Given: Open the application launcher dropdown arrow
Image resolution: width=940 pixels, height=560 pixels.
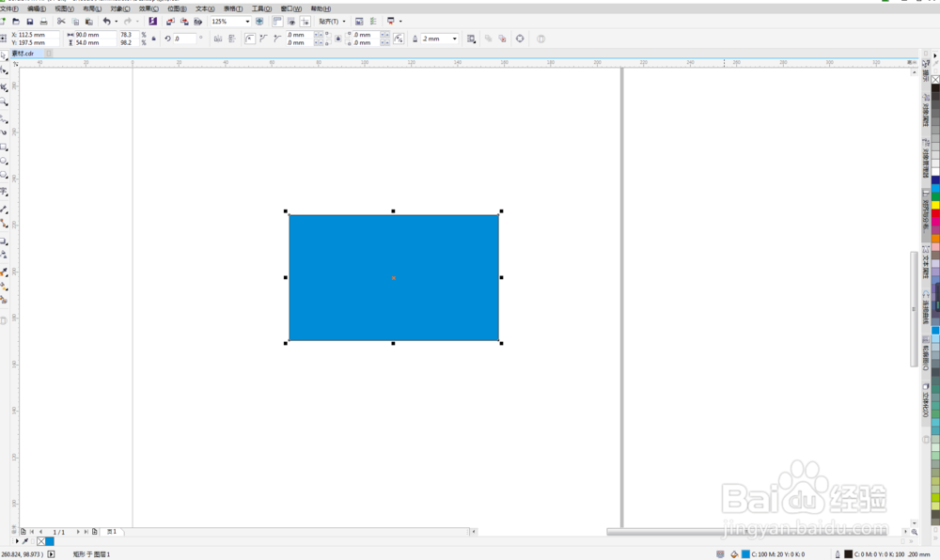Looking at the screenshot, I should pyautogui.click(x=400, y=22).
